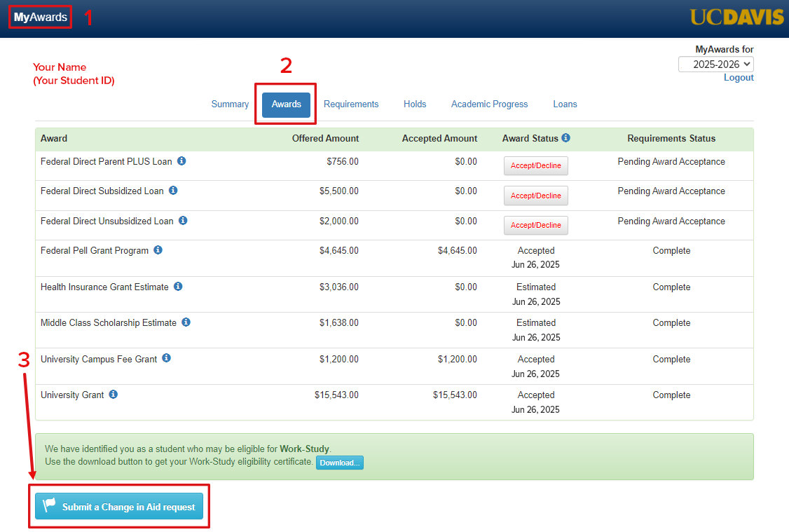
Task: Click Accept/Decline for Parent PLUS Loan
Action: (x=535, y=166)
